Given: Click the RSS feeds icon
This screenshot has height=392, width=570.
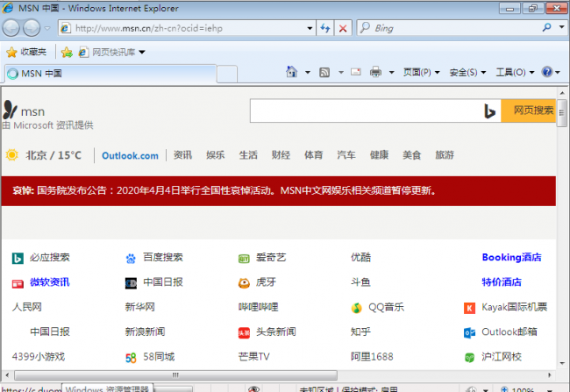Looking at the screenshot, I should 324,73.
